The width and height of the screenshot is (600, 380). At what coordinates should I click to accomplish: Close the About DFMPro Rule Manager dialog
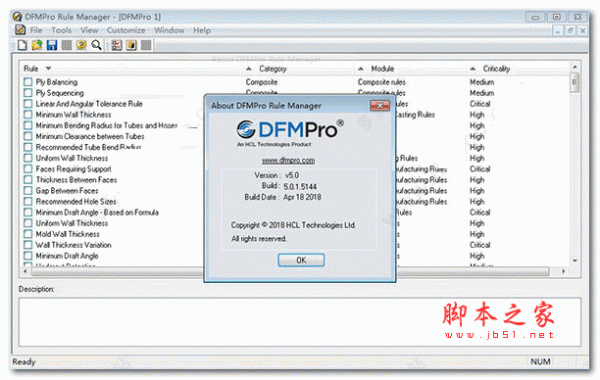click(380, 106)
